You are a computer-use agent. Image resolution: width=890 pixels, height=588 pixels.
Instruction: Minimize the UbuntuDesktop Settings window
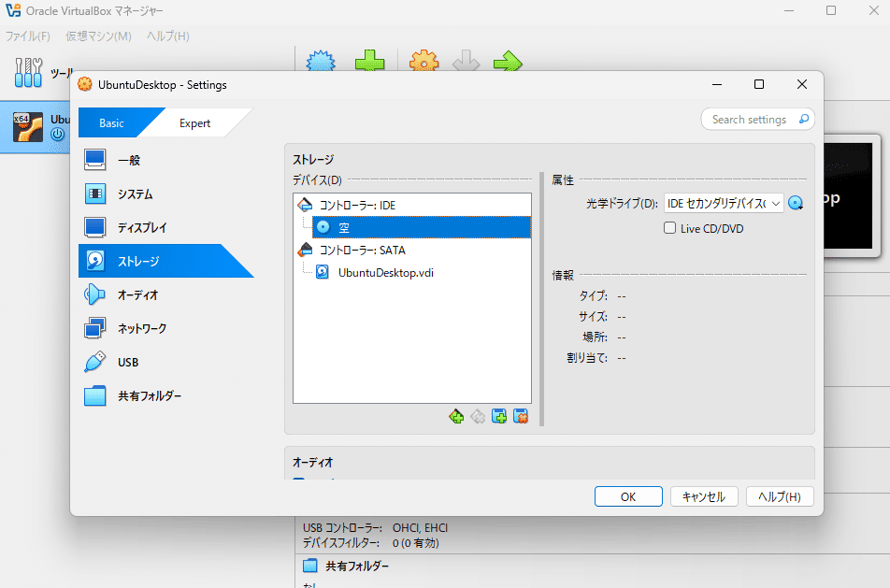pos(717,84)
